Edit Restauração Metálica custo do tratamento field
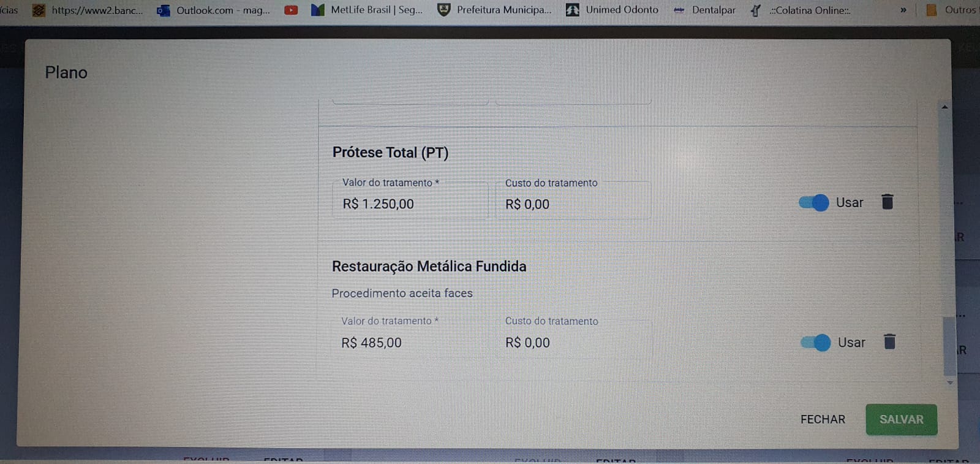 [573, 342]
